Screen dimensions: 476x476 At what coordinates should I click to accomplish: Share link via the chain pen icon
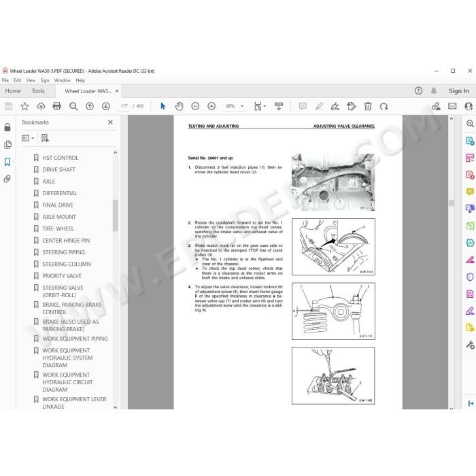coord(436,106)
